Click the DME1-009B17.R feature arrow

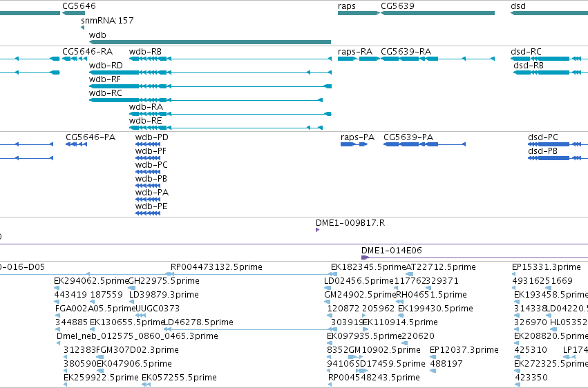coord(318,230)
